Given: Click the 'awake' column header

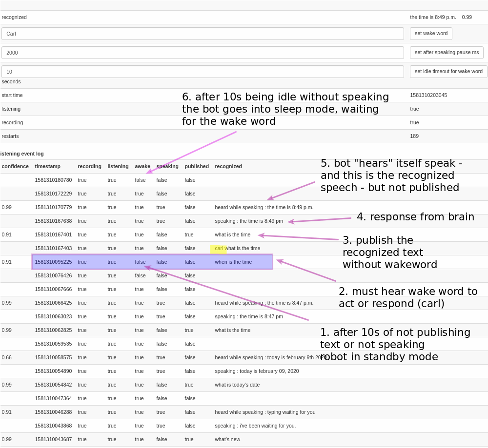Looking at the screenshot, I should pyautogui.click(x=142, y=166).
